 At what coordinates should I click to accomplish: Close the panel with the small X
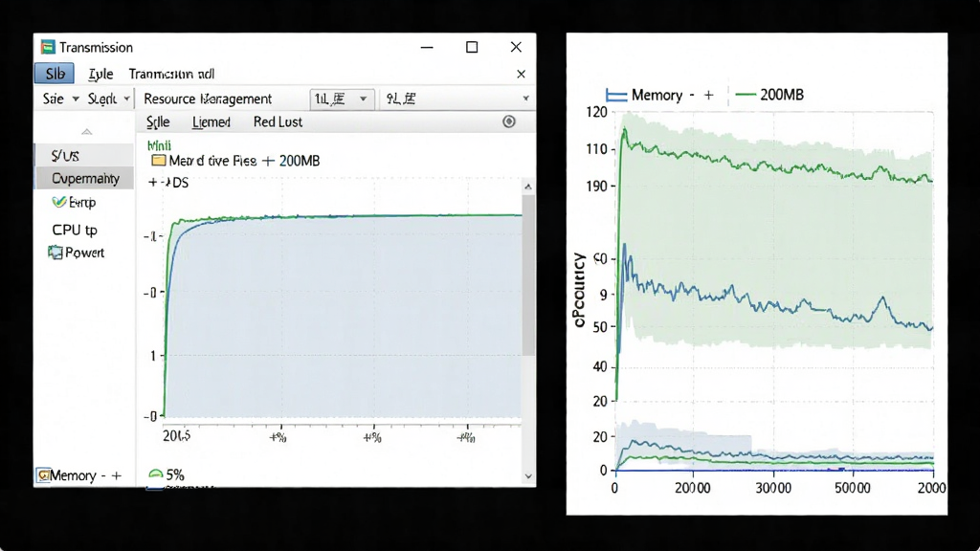522,74
